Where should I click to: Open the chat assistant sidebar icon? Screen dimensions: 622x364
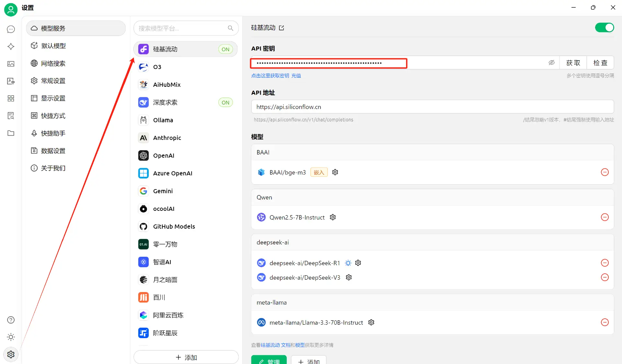[11, 29]
